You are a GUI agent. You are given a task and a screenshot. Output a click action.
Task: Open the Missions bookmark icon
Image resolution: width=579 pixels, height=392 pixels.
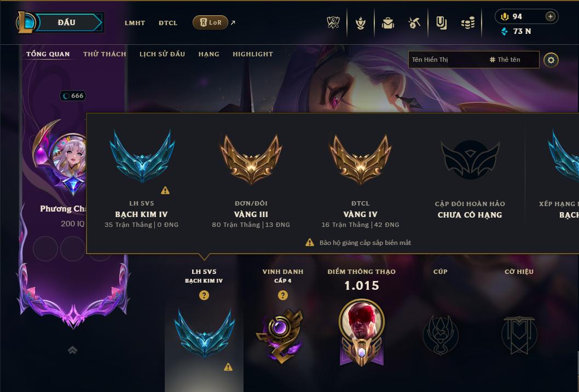[441, 23]
